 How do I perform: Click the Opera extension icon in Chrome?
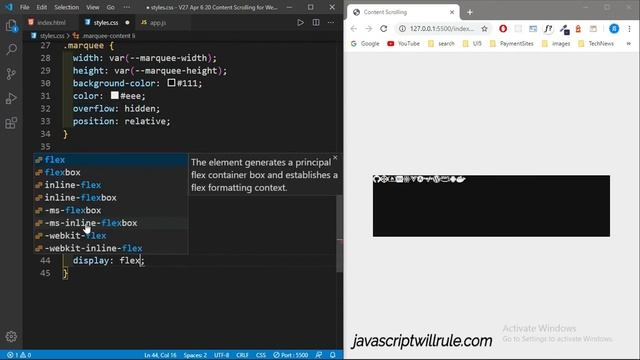503,29
